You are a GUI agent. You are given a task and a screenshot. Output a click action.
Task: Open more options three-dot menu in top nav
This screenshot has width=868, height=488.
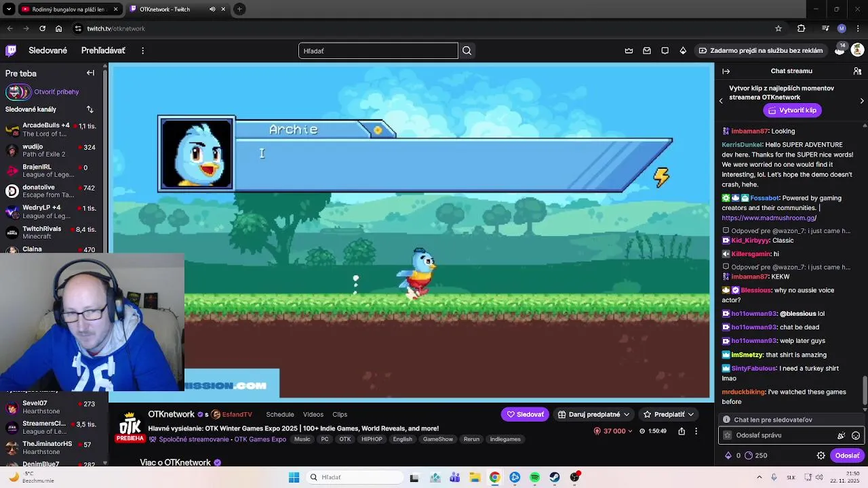142,51
